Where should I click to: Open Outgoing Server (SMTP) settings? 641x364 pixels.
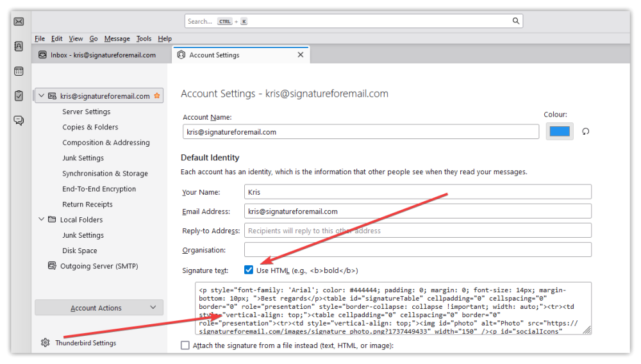tap(99, 266)
